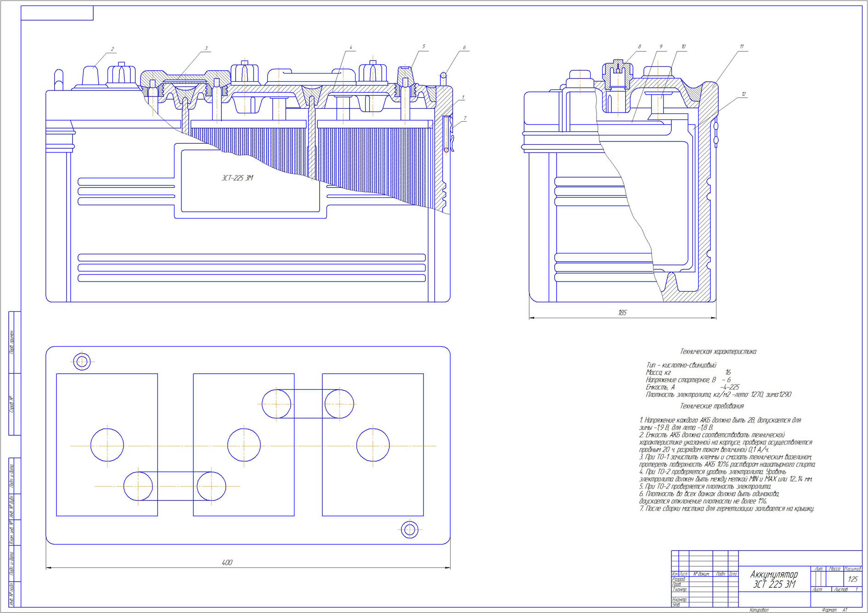Click the "Формат A1" label
Screen dimensions: 868x613
pos(834,610)
